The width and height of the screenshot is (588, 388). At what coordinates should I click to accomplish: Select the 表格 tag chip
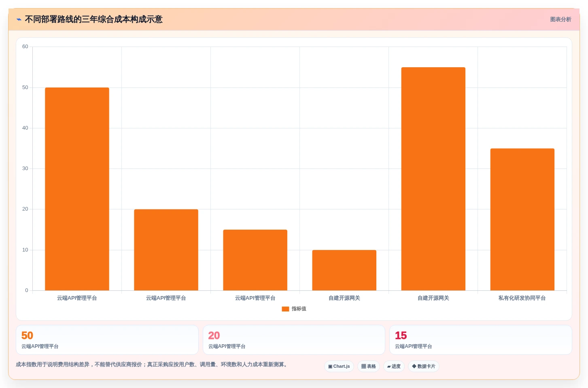coord(369,366)
